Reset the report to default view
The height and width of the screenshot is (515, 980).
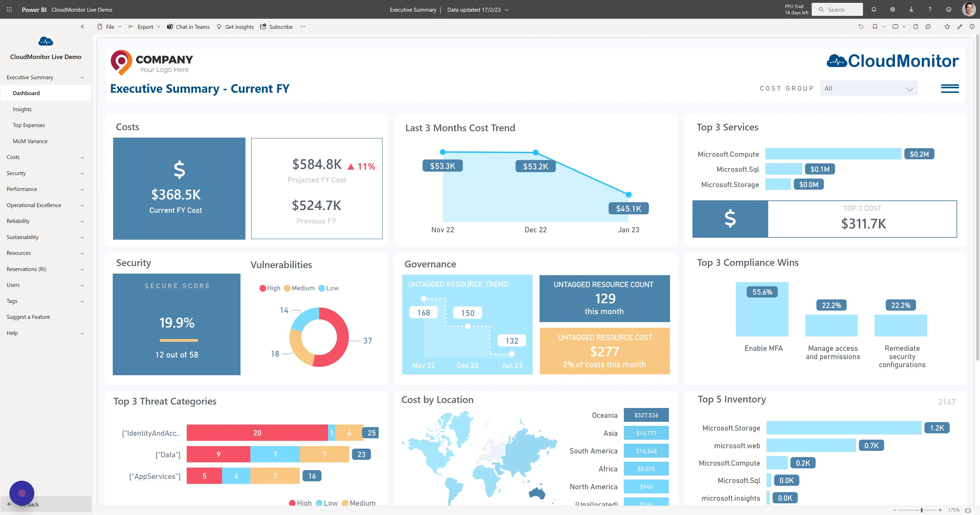861,27
